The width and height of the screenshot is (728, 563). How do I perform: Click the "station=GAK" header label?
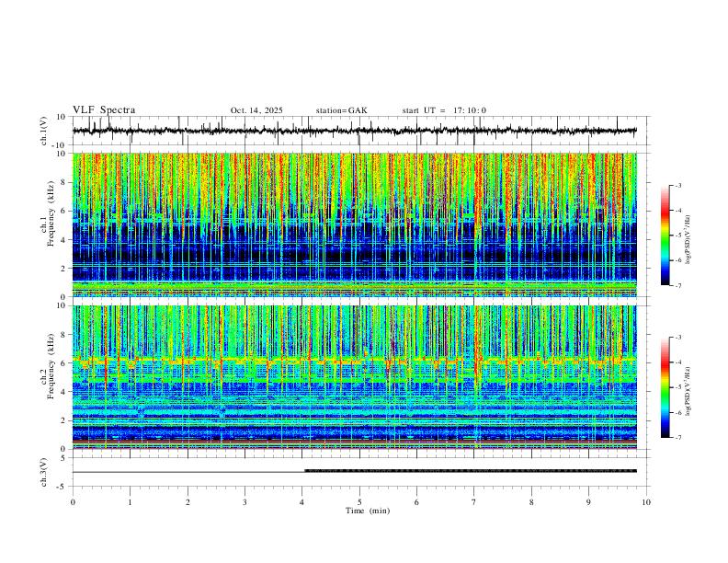341,110
